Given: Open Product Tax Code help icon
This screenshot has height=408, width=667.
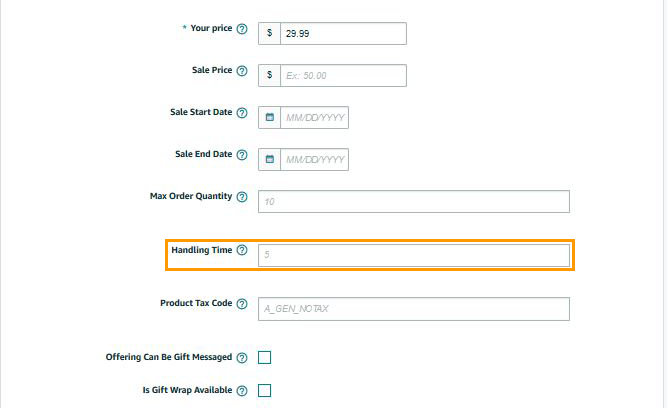Looking at the screenshot, I should 242,304.
